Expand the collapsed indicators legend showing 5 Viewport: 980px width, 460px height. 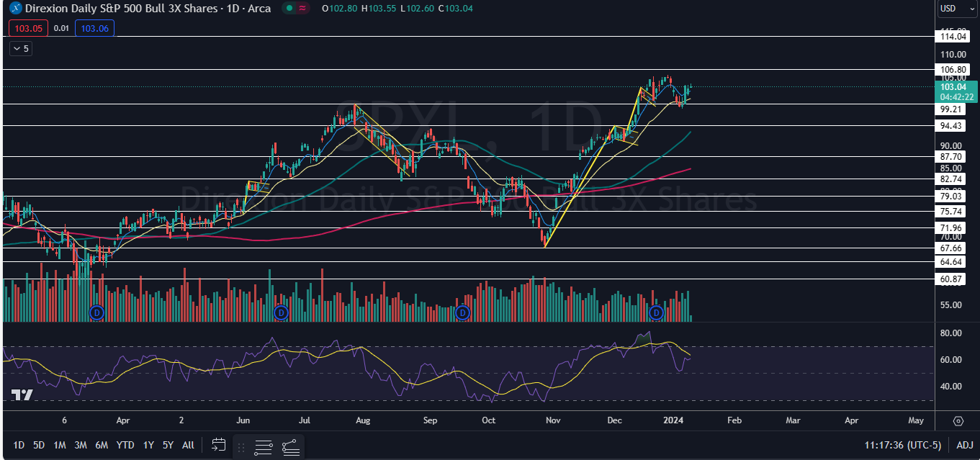(x=20, y=48)
